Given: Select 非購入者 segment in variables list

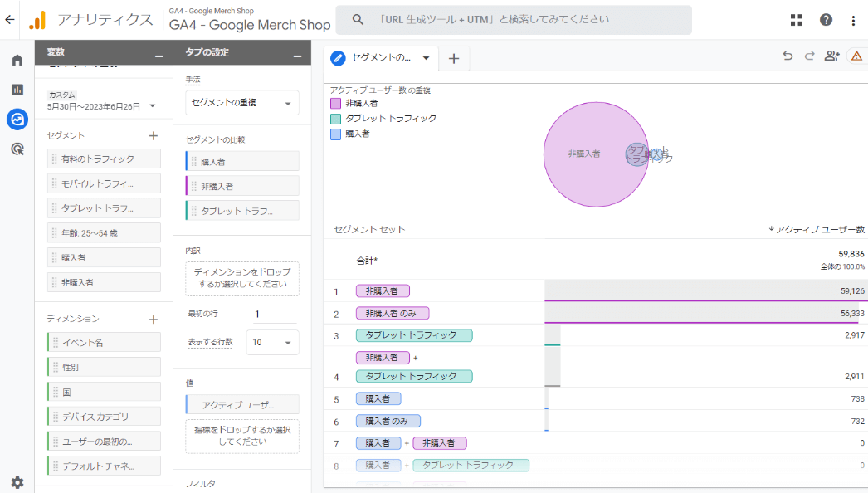Looking at the screenshot, I should pos(104,282).
